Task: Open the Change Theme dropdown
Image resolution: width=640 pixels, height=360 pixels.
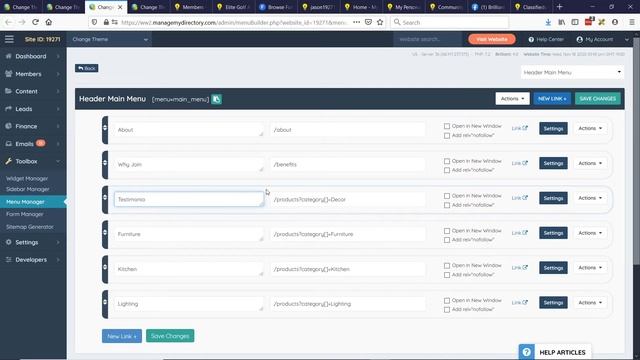Action: [109, 39]
